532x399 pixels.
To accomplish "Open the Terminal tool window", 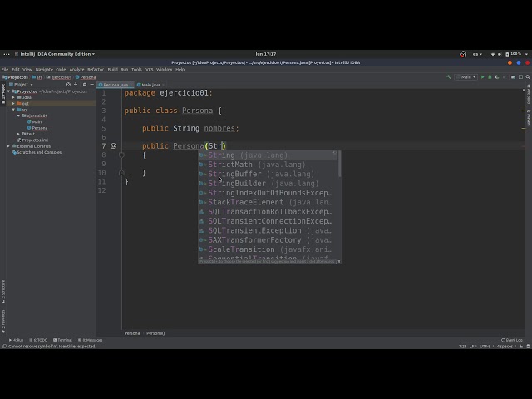I will click(x=62, y=340).
